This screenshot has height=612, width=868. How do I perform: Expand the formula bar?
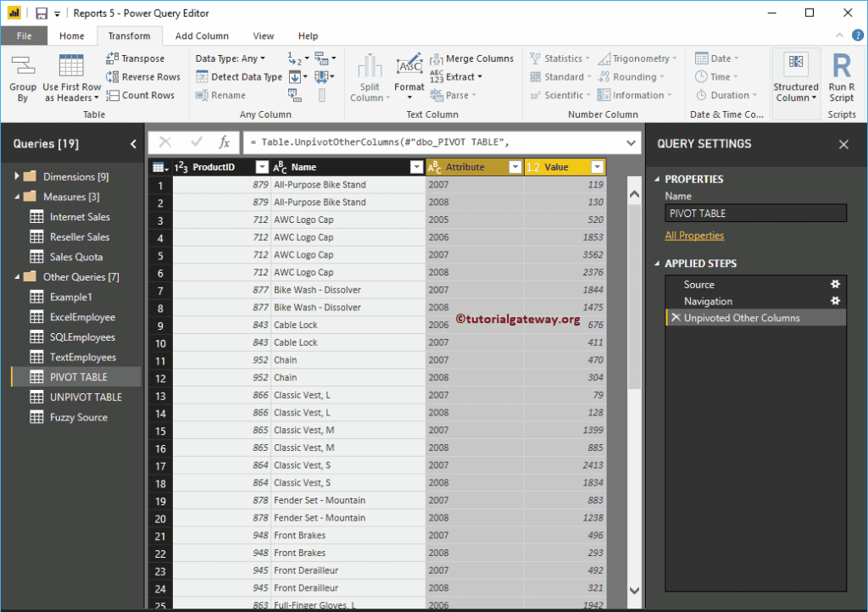[x=631, y=143]
